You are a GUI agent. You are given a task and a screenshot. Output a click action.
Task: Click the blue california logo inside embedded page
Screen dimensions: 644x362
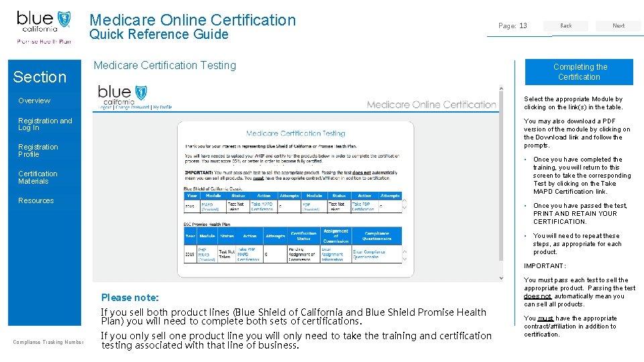122,95
